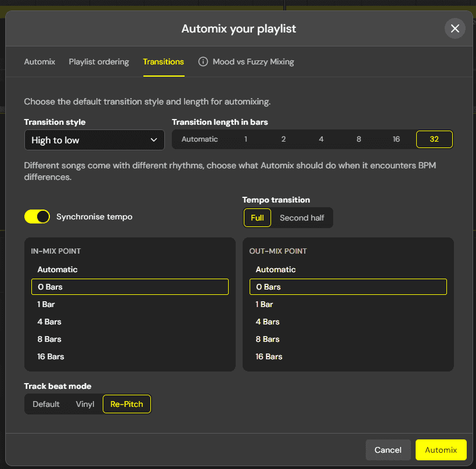Select the Mood vs Fuzzy Mixing tab
The image size is (476, 469).
click(253, 62)
